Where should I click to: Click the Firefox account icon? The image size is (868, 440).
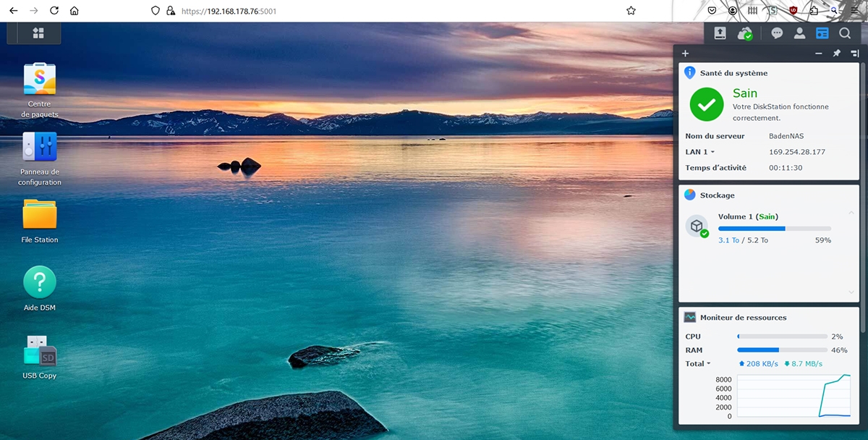point(733,11)
